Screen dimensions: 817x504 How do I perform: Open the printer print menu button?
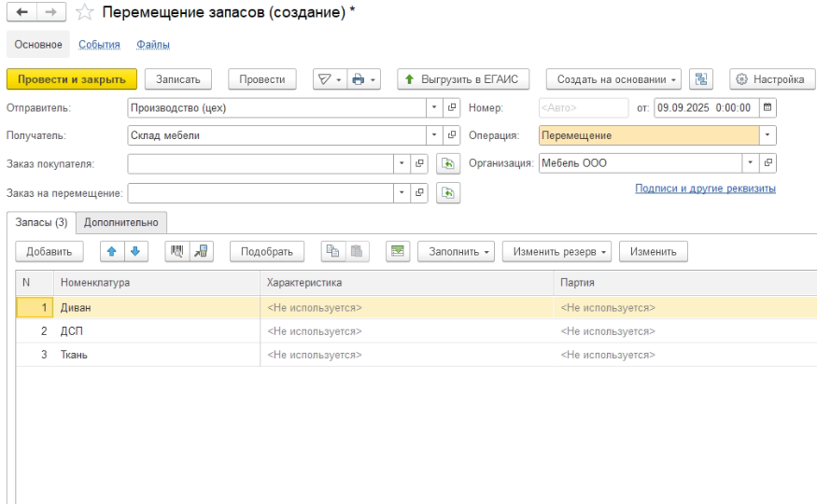coord(364,79)
